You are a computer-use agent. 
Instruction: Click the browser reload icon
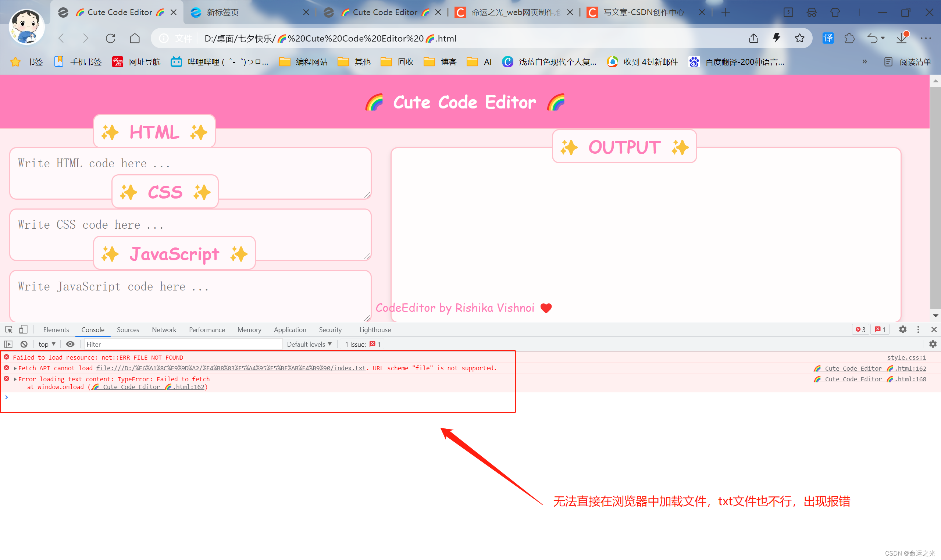pyautogui.click(x=111, y=39)
